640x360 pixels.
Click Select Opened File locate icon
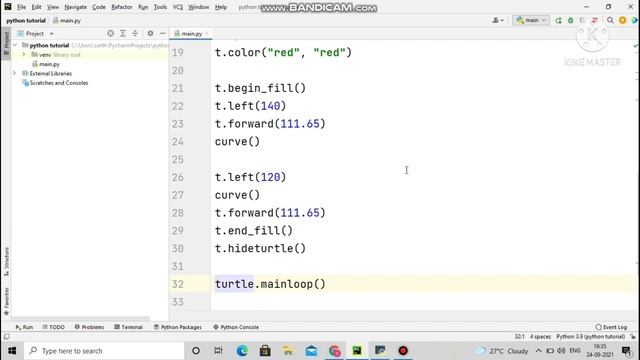pyautogui.click(x=110, y=33)
